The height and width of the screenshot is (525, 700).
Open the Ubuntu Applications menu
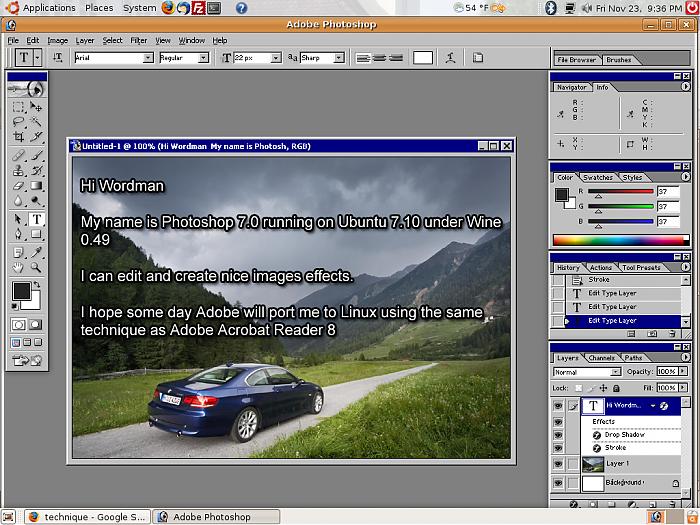click(41, 8)
